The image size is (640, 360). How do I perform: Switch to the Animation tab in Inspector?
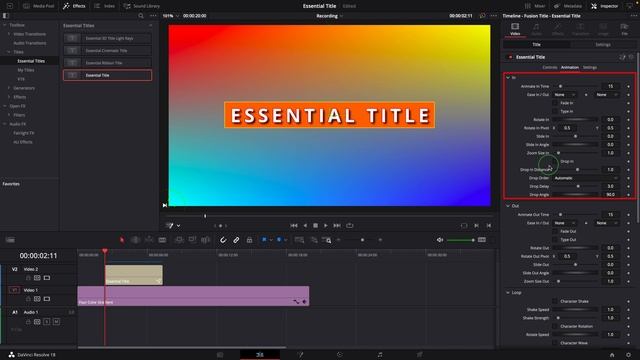(x=570, y=67)
